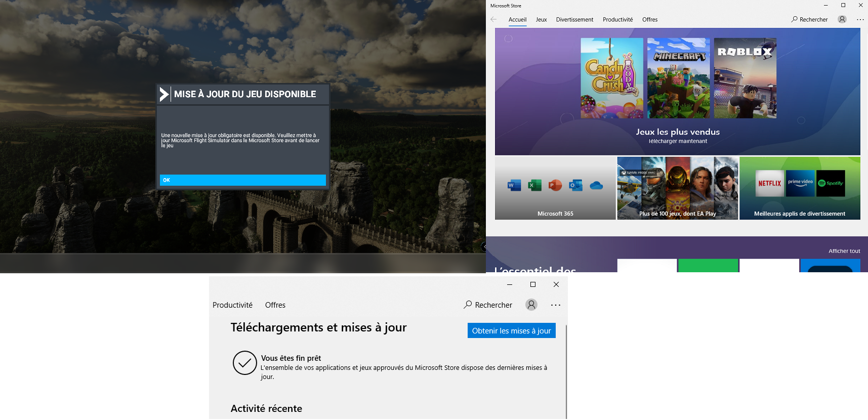Click Plus de 100 jeux, dont EA Play

(678, 214)
